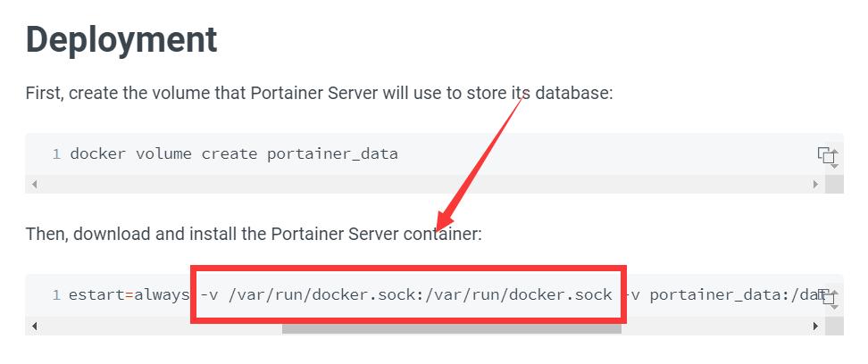The height and width of the screenshot is (364, 868).
Task: Click scrollbar track right of second block's thumb
Action: tap(714, 327)
